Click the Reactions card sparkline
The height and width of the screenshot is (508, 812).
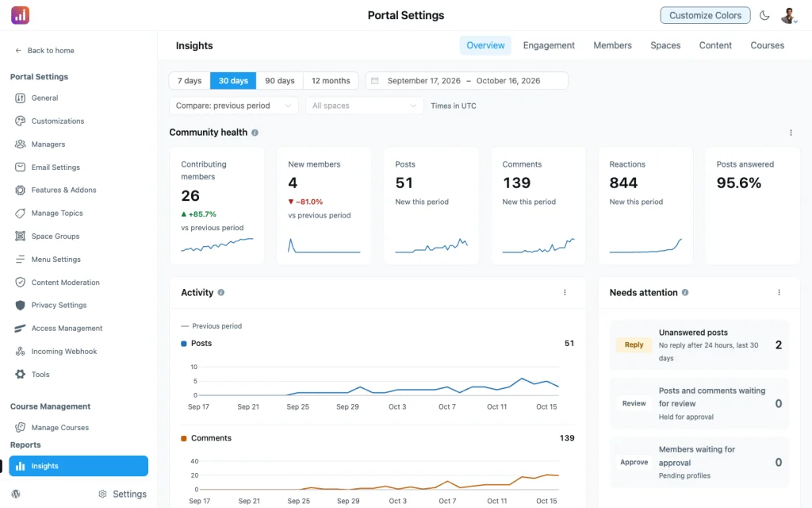coord(645,246)
